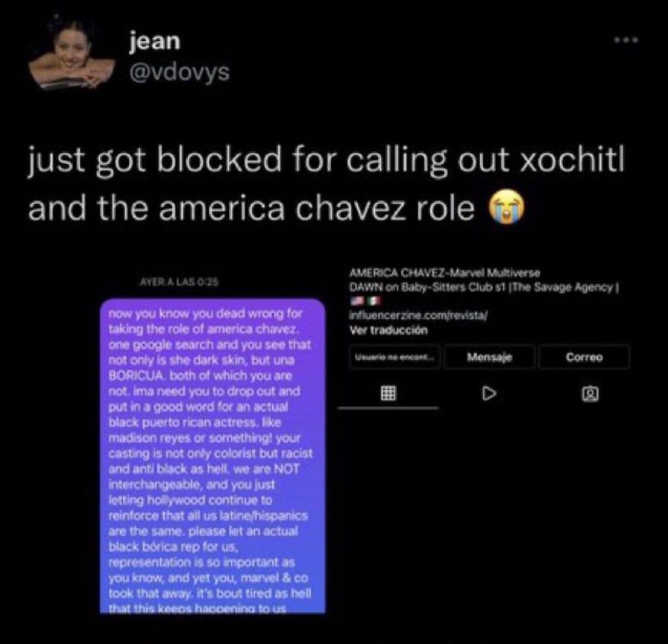Screen dimensions: 668x644
Task: Open the tagged photos tab icon
Action: (x=590, y=394)
